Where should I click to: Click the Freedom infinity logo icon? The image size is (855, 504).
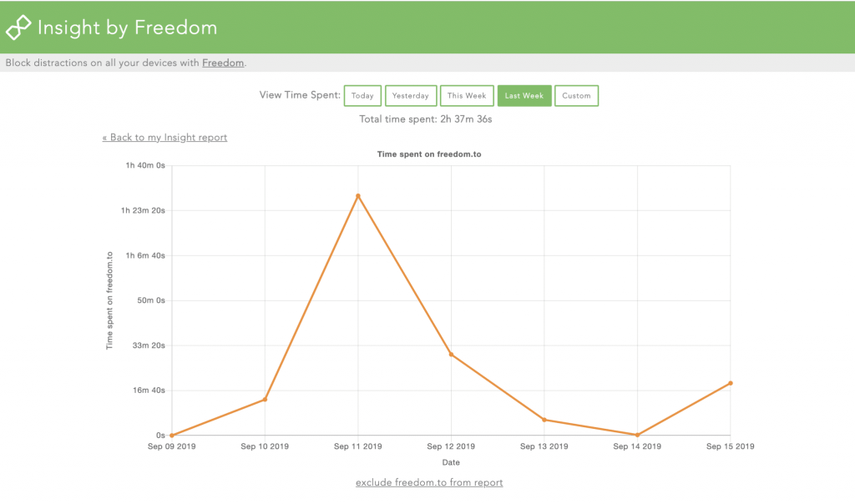point(17,26)
